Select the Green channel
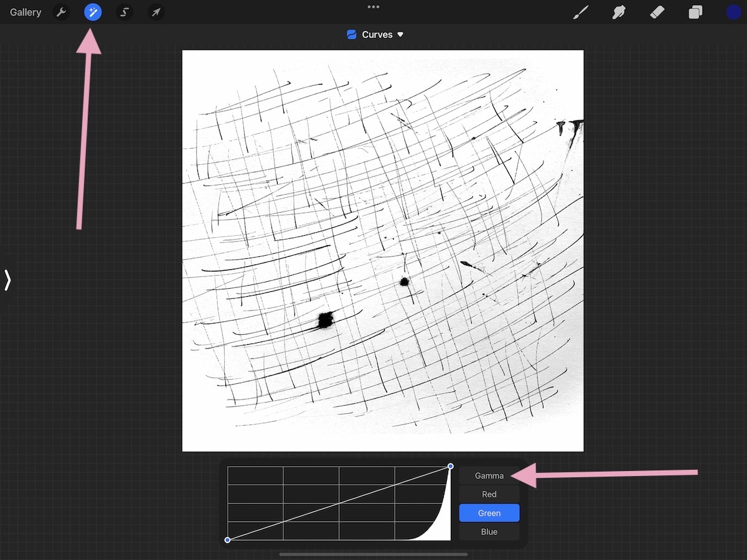Image resolution: width=747 pixels, height=560 pixels. (489, 513)
